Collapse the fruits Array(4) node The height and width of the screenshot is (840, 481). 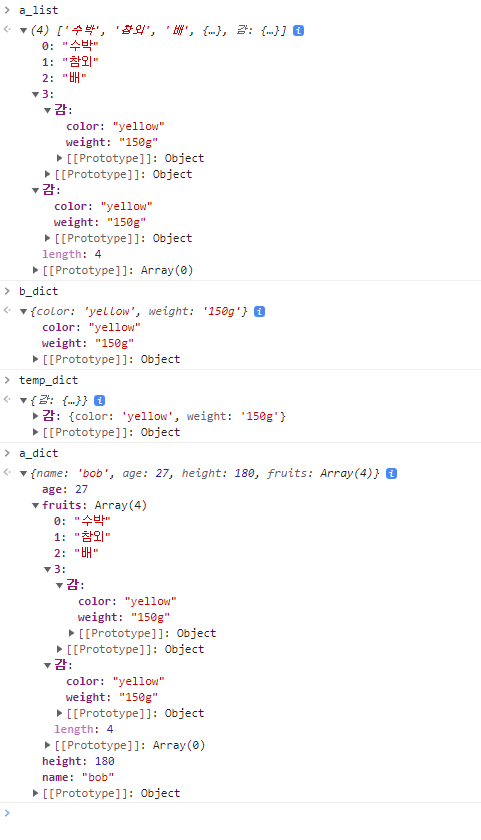coord(35,505)
